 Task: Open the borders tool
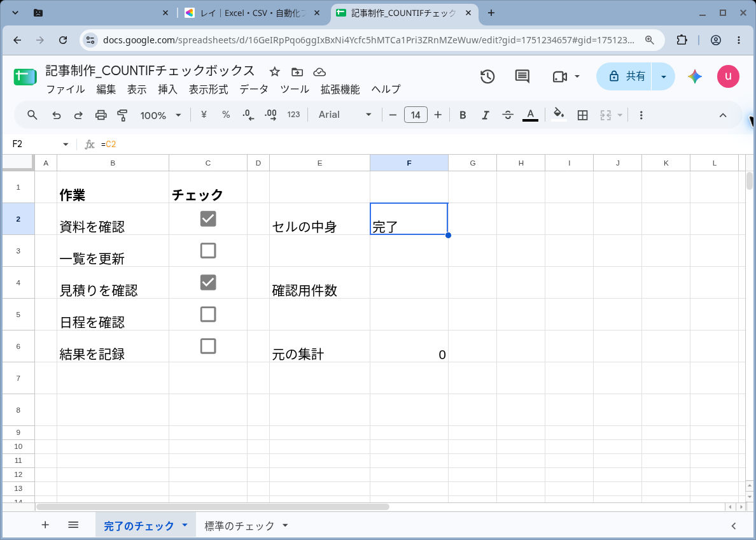[582, 115]
